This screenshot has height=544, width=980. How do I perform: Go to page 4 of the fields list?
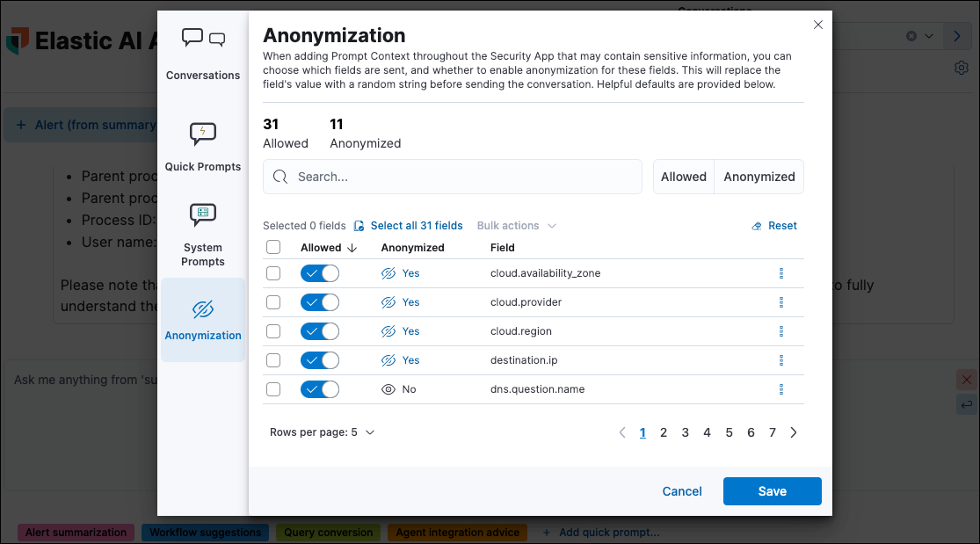coord(707,432)
